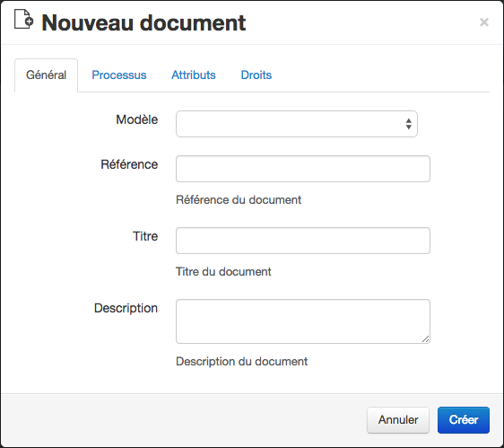Viewport: 504px width, 448px height.
Task: Close the Nouveau document dialog
Action: click(x=484, y=22)
